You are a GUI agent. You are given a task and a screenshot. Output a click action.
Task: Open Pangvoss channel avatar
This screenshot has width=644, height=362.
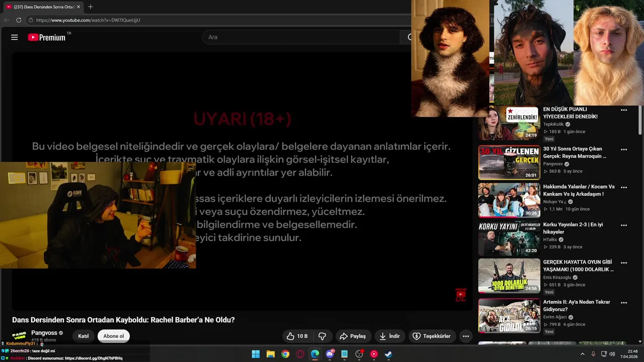[x=20, y=336]
